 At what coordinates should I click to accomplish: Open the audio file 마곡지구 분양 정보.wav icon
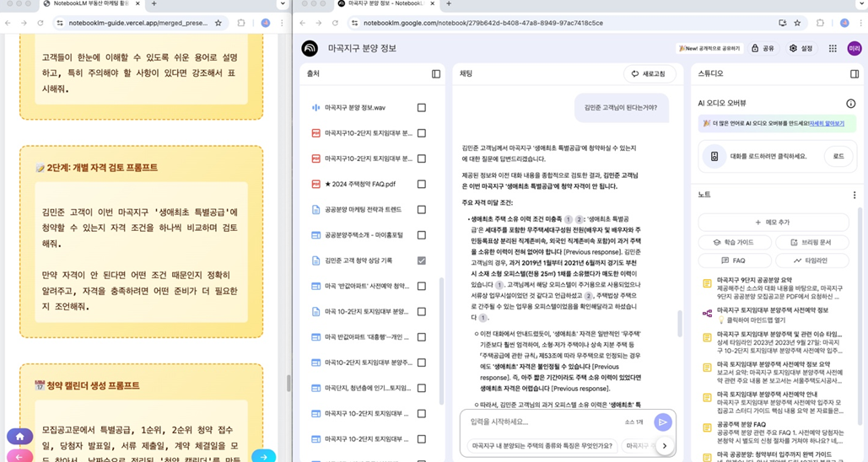(315, 107)
